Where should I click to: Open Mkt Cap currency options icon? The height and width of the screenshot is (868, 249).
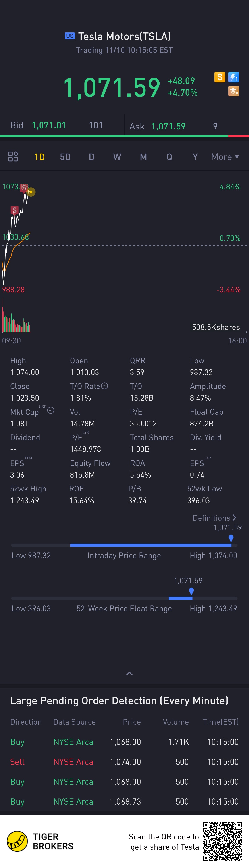(x=51, y=410)
